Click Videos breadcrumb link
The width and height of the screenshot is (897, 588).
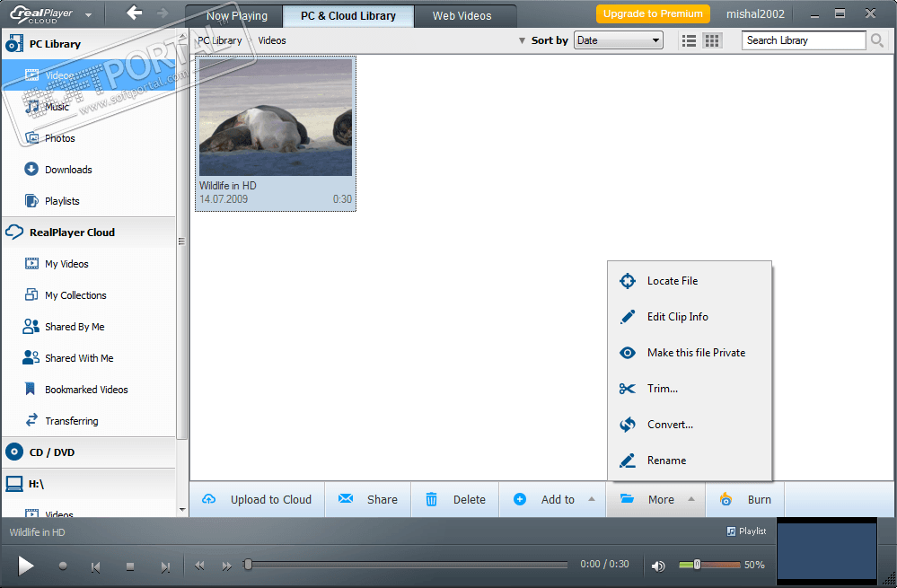point(272,40)
